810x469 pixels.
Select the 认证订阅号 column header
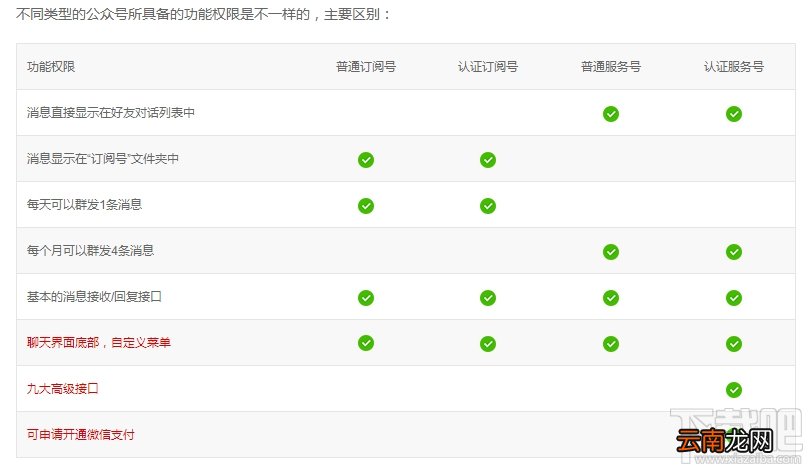tap(488, 67)
